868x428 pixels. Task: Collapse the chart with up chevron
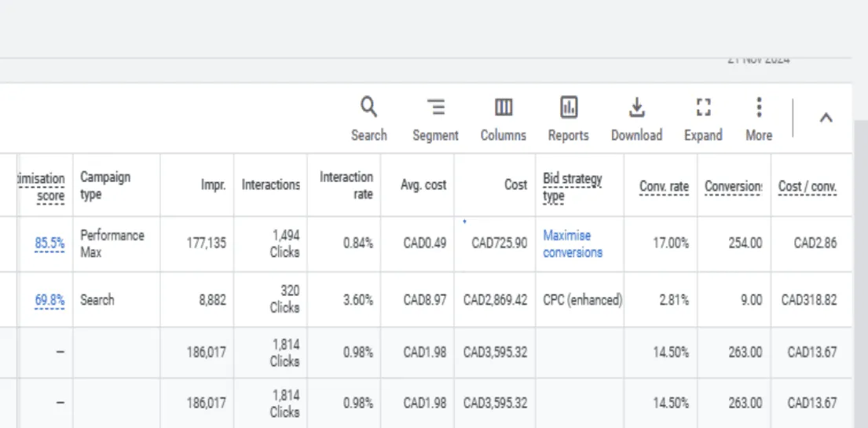tap(826, 117)
